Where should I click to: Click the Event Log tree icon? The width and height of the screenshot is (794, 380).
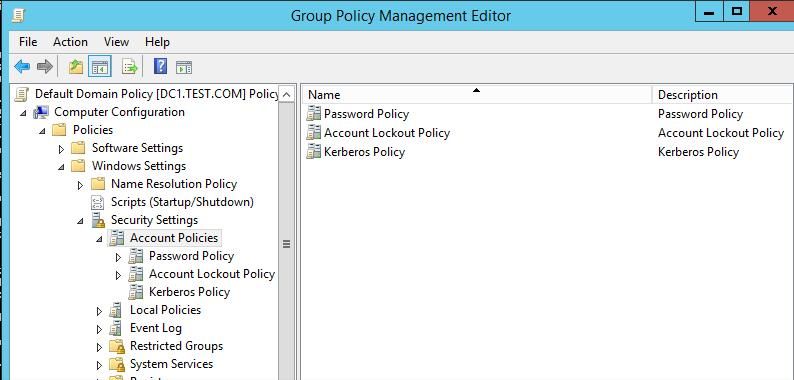coord(116,328)
